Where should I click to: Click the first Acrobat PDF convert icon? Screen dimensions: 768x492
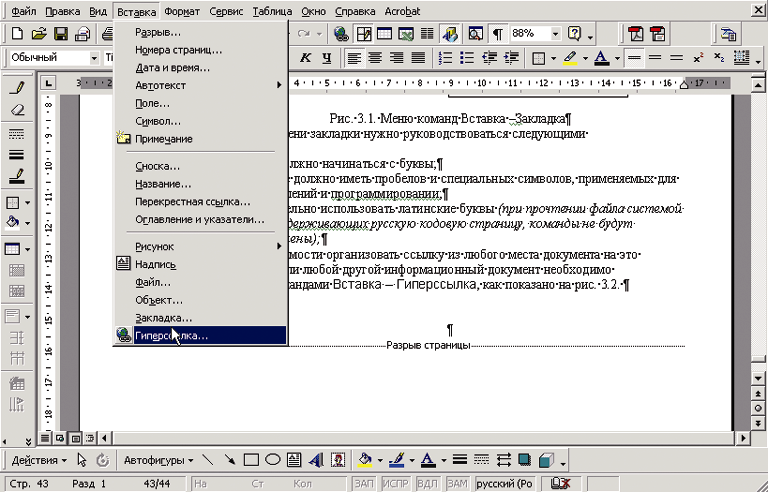636,34
